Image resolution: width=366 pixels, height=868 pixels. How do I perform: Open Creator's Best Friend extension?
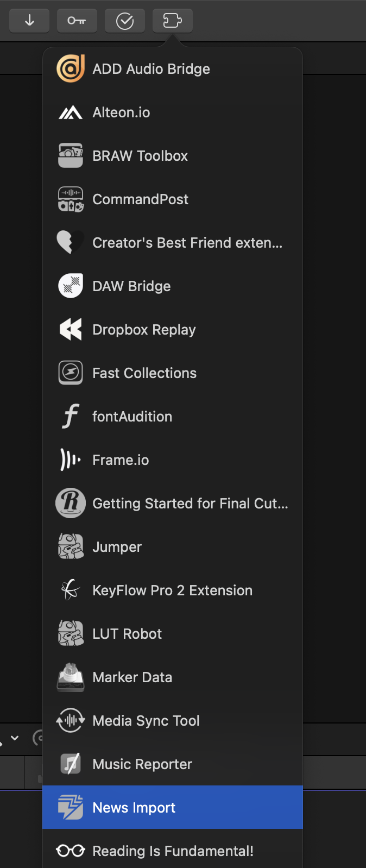tap(187, 243)
